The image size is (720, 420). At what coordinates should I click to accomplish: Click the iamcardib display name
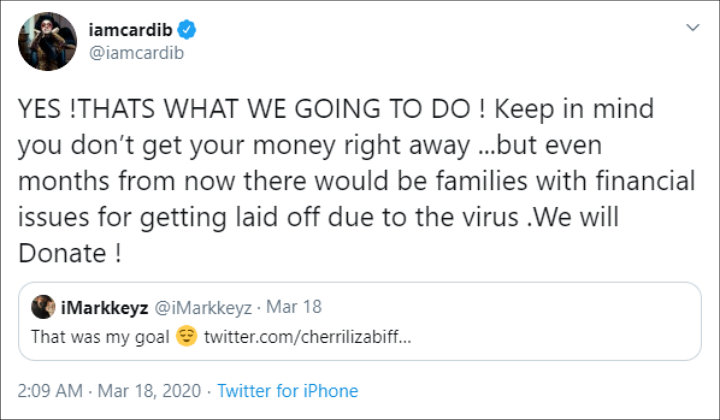pos(130,30)
